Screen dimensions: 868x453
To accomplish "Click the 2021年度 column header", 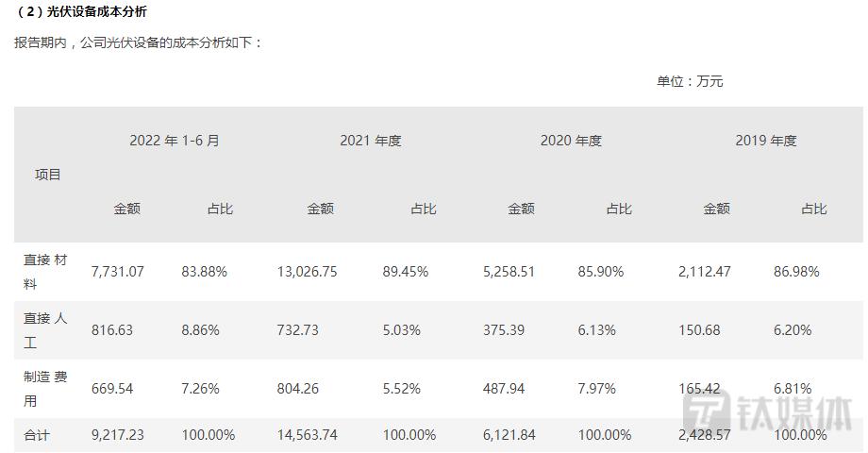I will (x=371, y=141).
